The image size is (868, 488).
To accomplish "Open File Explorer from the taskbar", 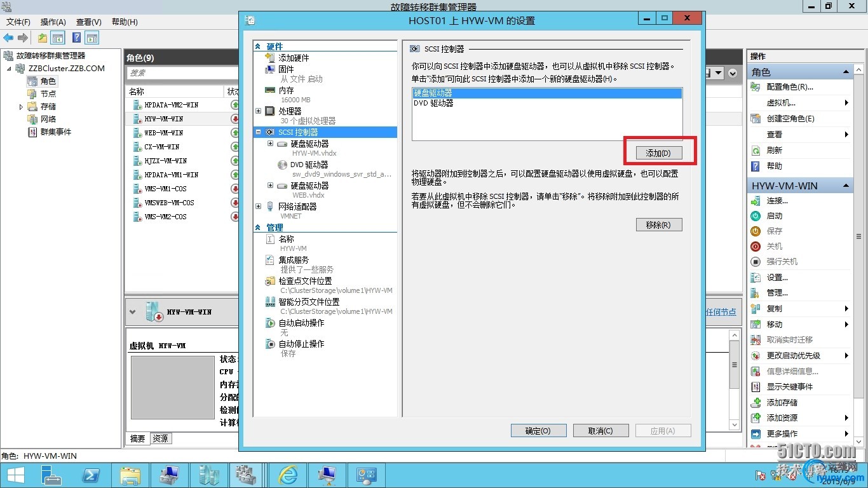I will click(x=130, y=475).
